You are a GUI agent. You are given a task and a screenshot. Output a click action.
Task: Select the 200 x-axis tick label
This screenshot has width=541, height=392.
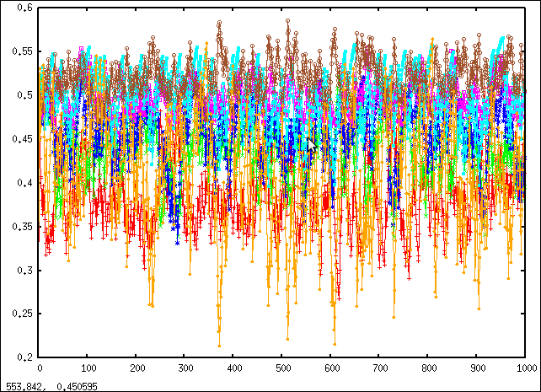click(x=137, y=368)
